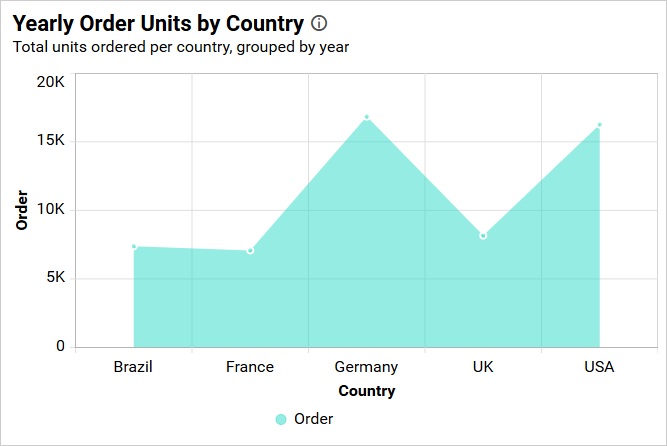Click the UK x-axis label
The image size is (667, 446).
click(x=483, y=367)
